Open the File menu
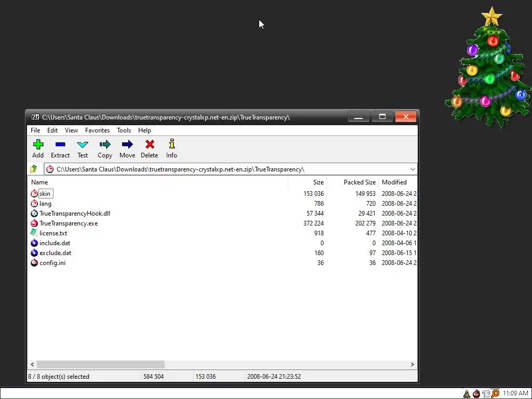This screenshot has width=532, height=399. point(35,130)
